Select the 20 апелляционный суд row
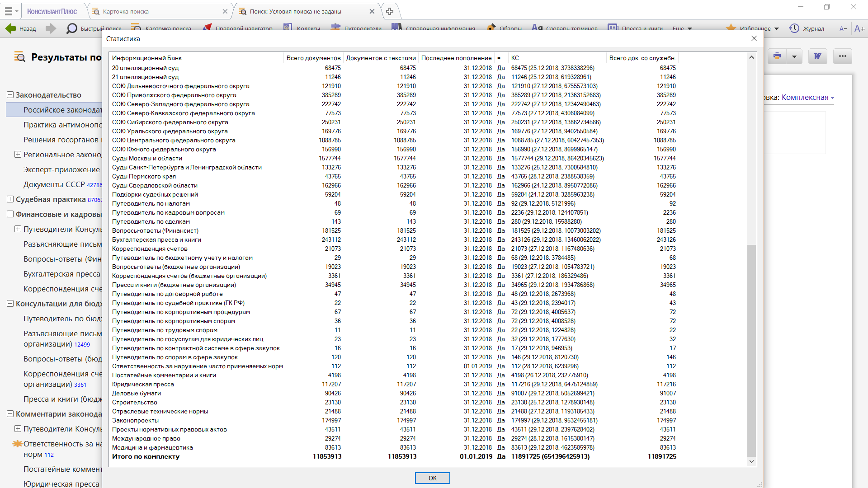Screen dimensions: 868x488 pyautogui.click(x=394, y=68)
